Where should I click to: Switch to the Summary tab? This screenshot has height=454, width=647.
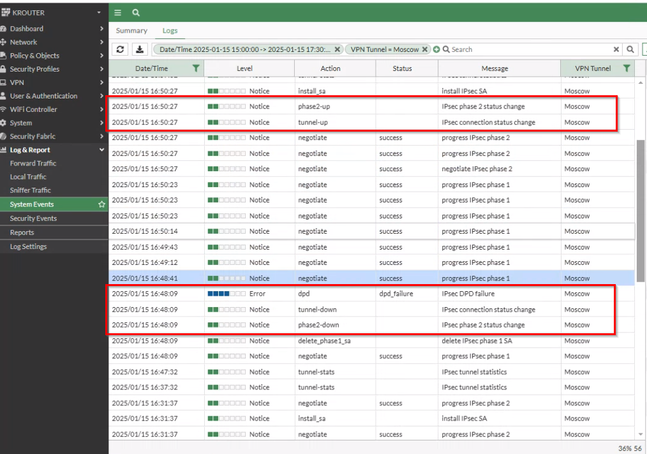point(132,31)
